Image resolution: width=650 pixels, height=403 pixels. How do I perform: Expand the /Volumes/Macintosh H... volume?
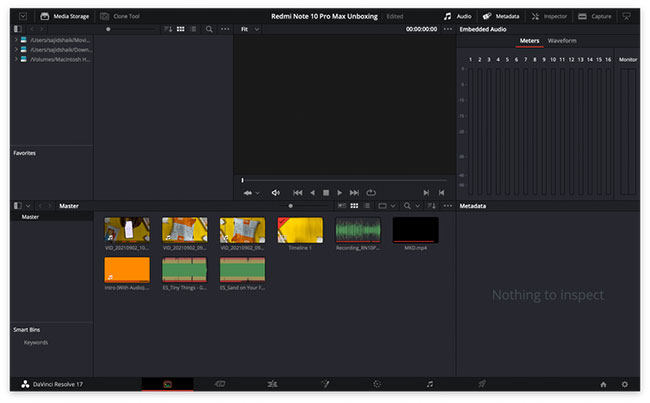[x=16, y=59]
